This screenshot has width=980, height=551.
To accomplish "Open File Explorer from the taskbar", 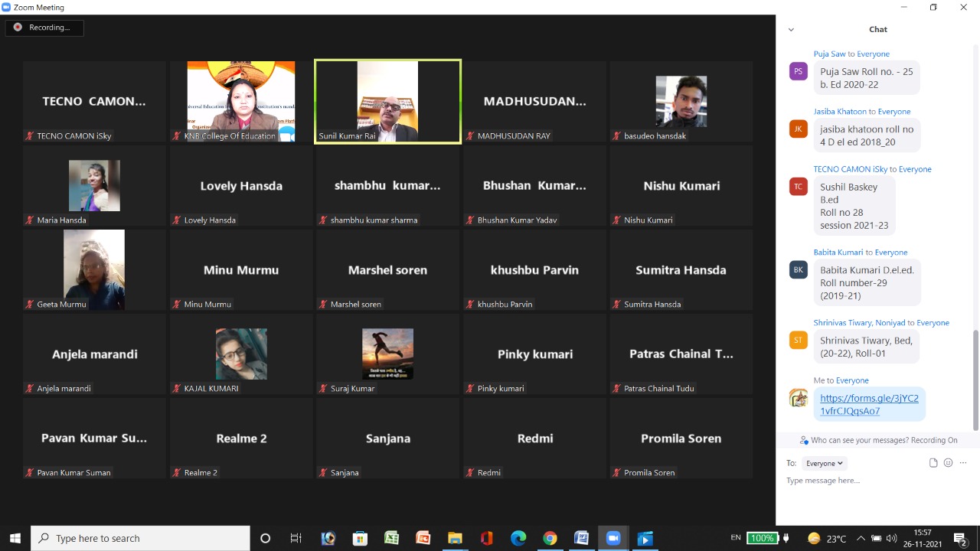I will [x=455, y=538].
